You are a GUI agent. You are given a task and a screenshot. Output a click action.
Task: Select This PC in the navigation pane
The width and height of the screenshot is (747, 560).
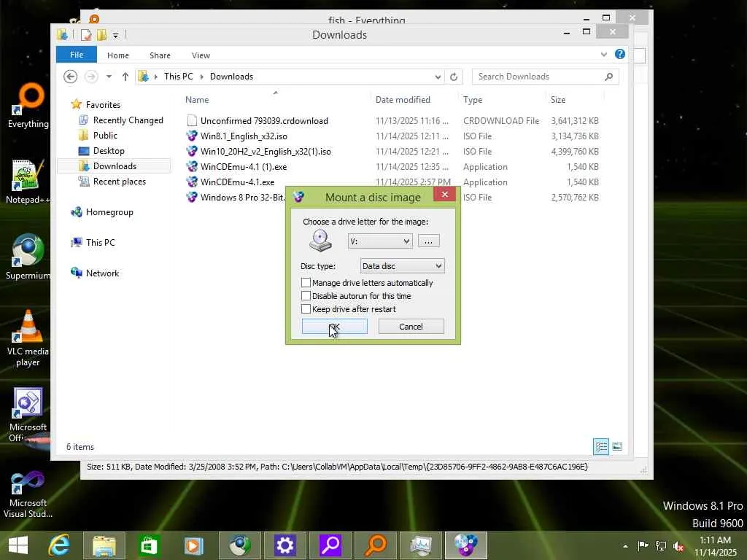click(100, 242)
